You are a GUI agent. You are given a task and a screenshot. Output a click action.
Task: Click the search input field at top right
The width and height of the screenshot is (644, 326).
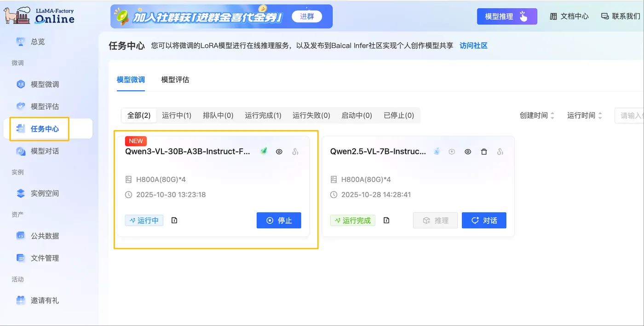pyautogui.click(x=632, y=115)
